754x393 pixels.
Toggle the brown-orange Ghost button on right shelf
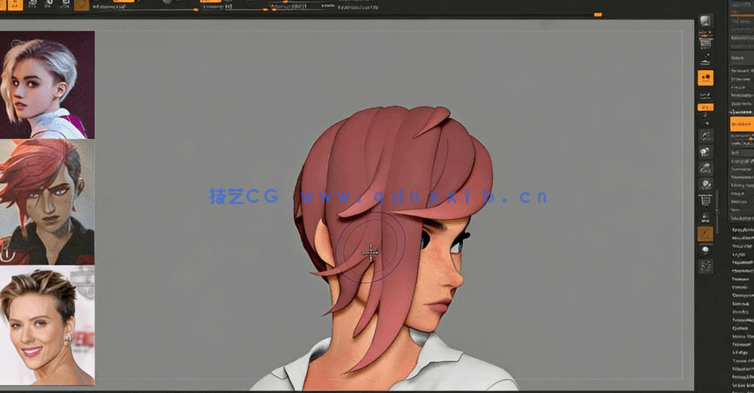pos(705,234)
